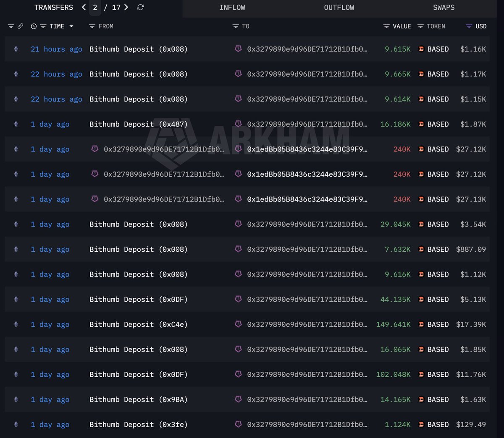
Task: Switch to the OUTFLOW tab
Action: pyautogui.click(x=339, y=8)
